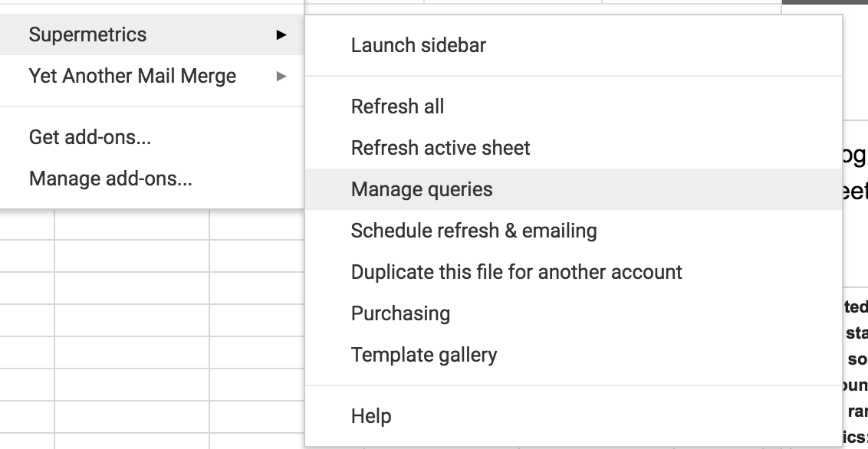This screenshot has height=449, width=868.
Task: Open Manage queries
Action: coord(422,189)
